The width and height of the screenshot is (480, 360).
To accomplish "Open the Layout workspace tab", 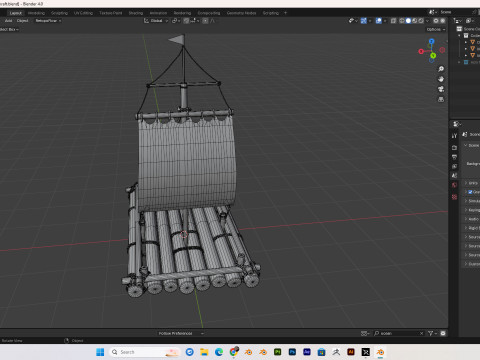I will tap(16, 13).
